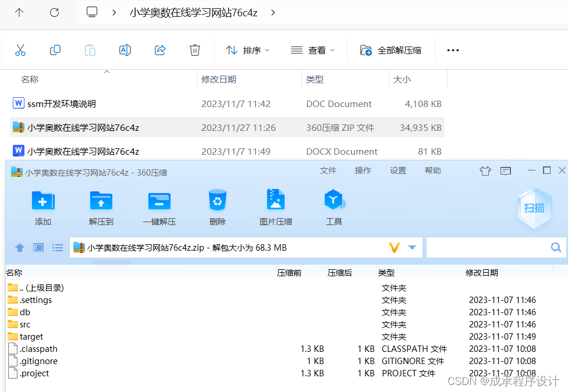Screen dimensions: 568x392
Task: Sort archive list by 压缩前 column
Action: pos(289,273)
